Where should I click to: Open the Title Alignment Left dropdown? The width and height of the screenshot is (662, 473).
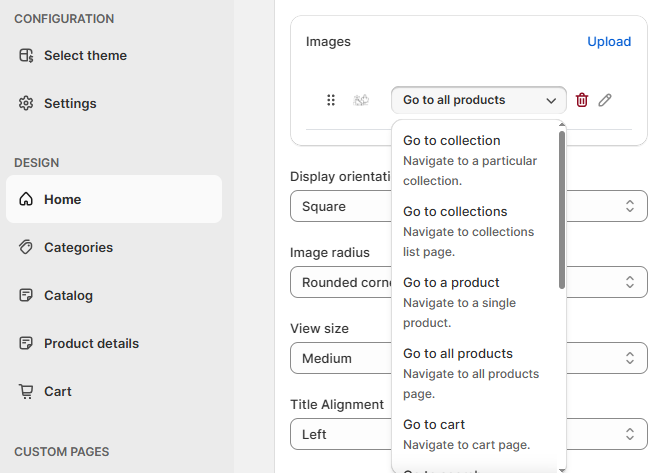[x=469, y=434]
